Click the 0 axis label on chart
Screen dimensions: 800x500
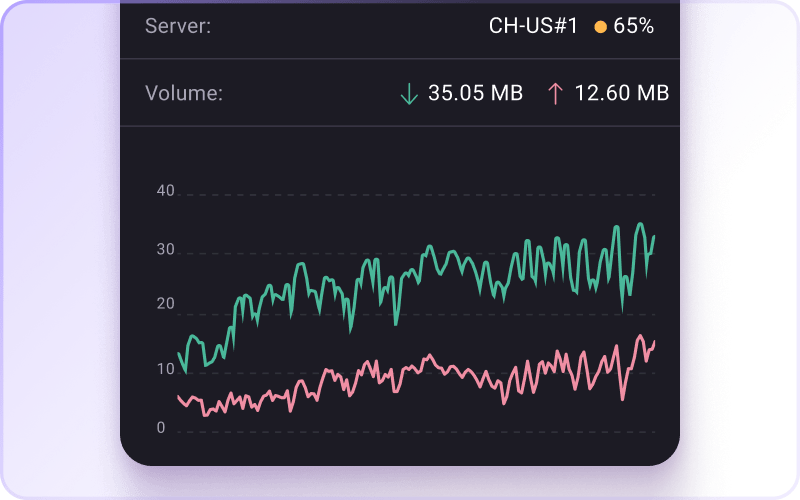tap(161, 428)
